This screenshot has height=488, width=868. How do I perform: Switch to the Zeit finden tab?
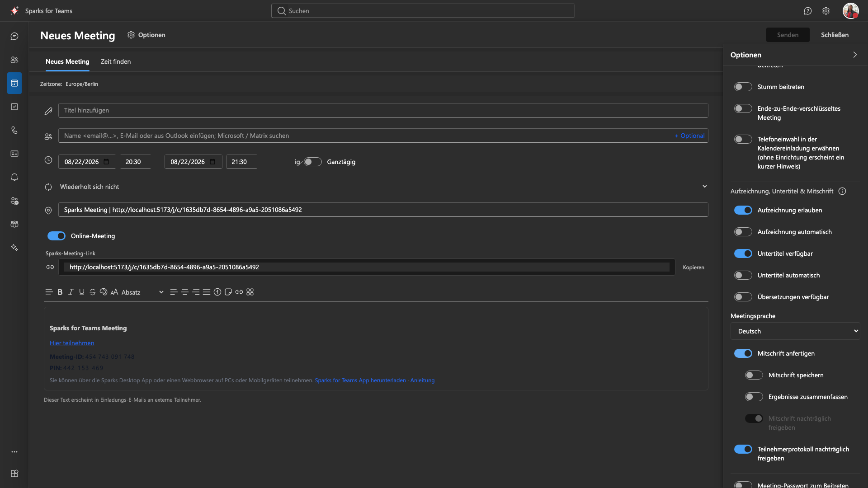point(116,61)
